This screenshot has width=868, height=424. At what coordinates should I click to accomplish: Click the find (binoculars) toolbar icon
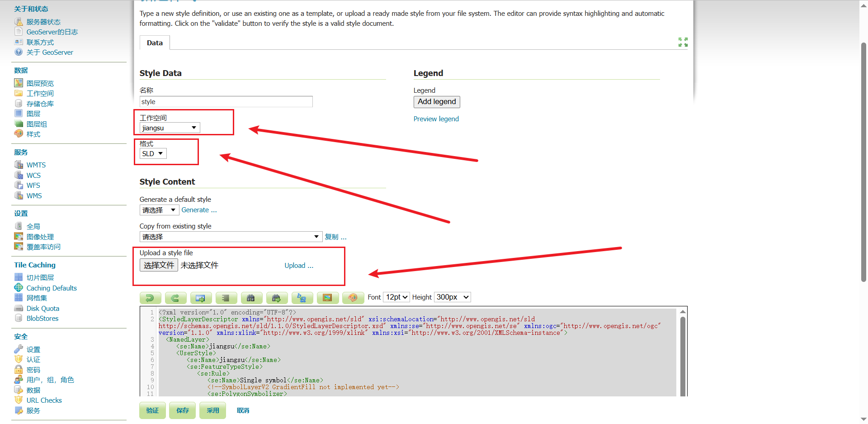(251, 297)
